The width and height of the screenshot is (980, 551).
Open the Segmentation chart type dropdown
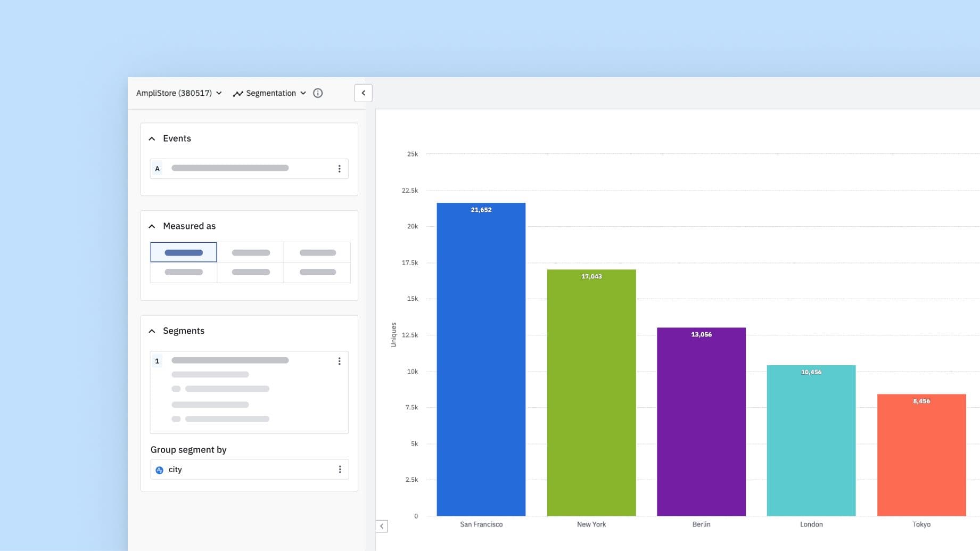276,93
